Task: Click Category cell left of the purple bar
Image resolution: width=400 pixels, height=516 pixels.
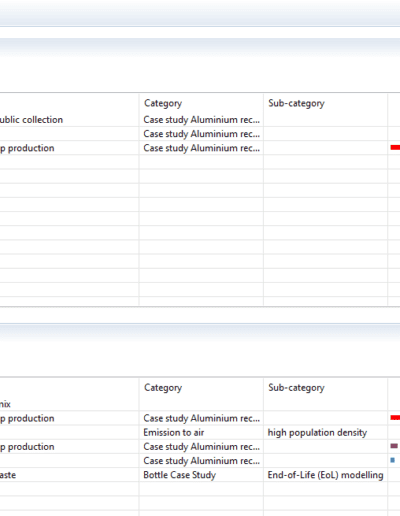Action: [201, 447]
